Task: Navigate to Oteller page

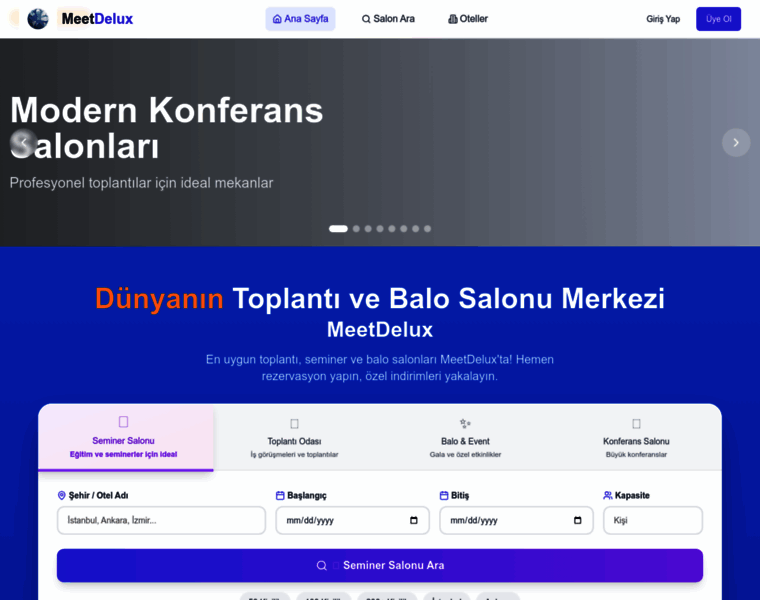Action: pos(468,19)
